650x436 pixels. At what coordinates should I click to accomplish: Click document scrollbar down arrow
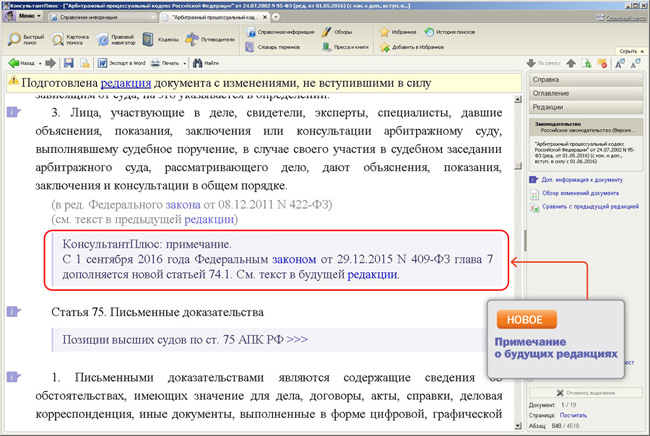(518, 426)
